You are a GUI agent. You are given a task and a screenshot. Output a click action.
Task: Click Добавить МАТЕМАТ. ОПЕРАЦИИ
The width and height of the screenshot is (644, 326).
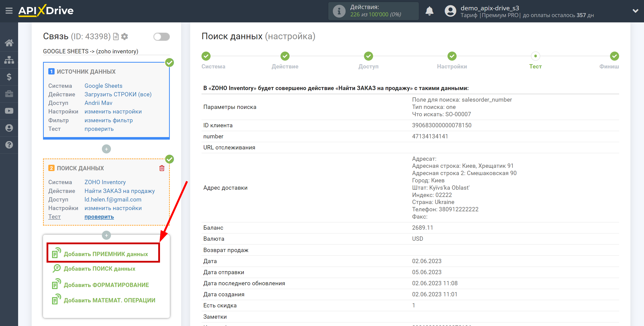[110, 300]
